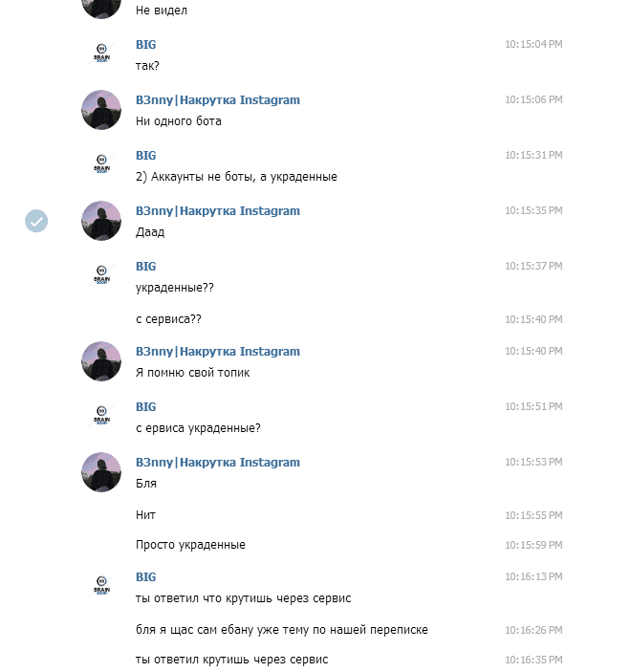
Task: Select message Просто украденные
Action: point(190,545)
